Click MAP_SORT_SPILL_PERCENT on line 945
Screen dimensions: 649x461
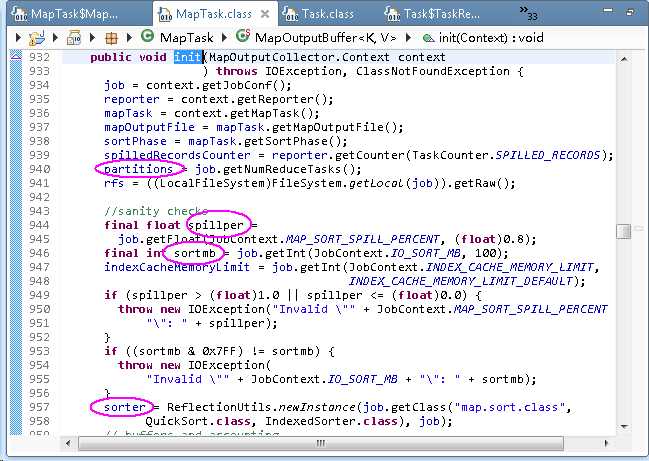[x=363, y=239]
